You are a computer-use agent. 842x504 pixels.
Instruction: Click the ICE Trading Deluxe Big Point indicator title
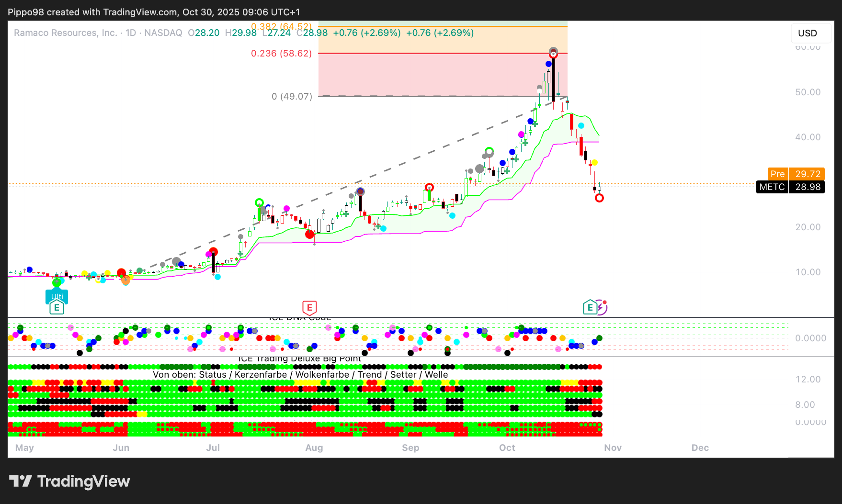[x=300, y=359]
